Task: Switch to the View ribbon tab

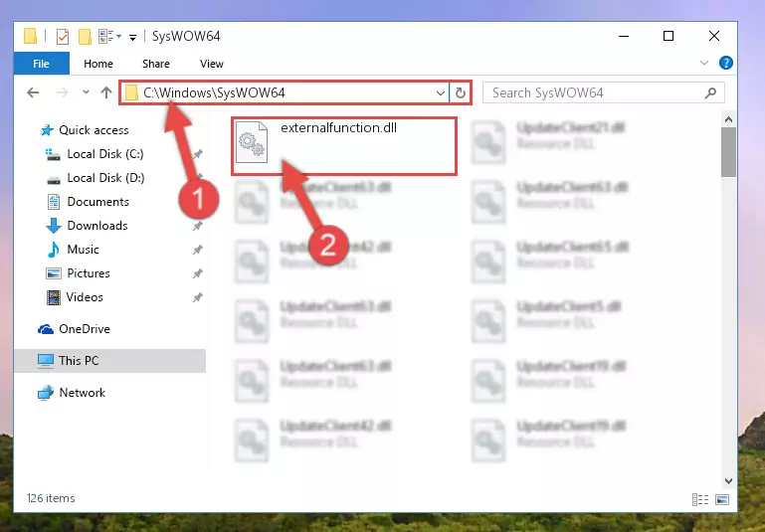Action: 211,64
